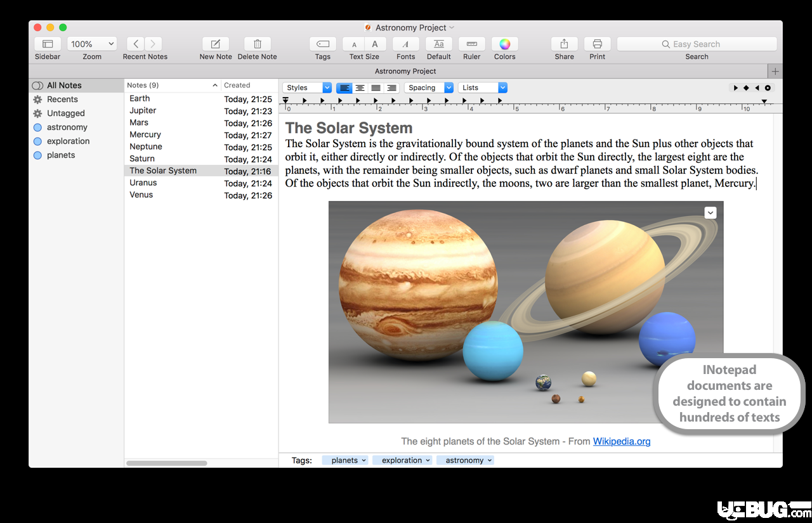
Task: Open the Neptune note
Action: click(x=201, y=147)
